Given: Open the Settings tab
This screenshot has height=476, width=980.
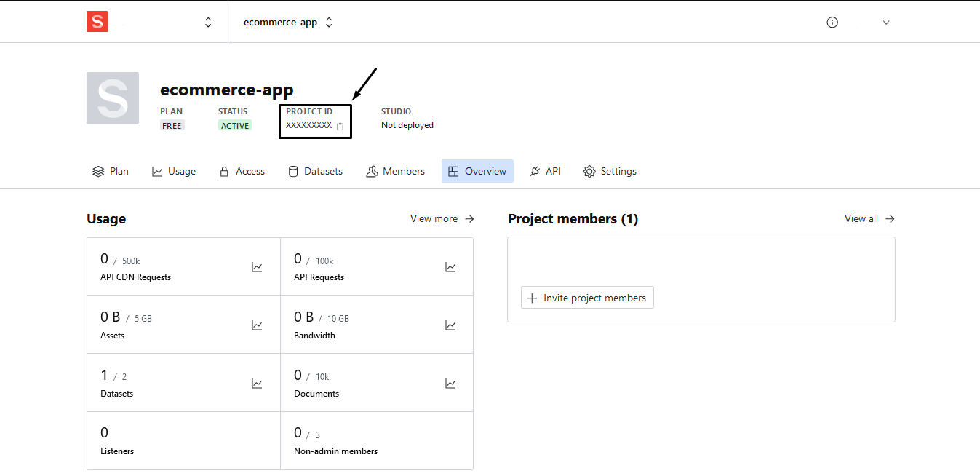Looking at the screenshot, I should click(610, 171).
